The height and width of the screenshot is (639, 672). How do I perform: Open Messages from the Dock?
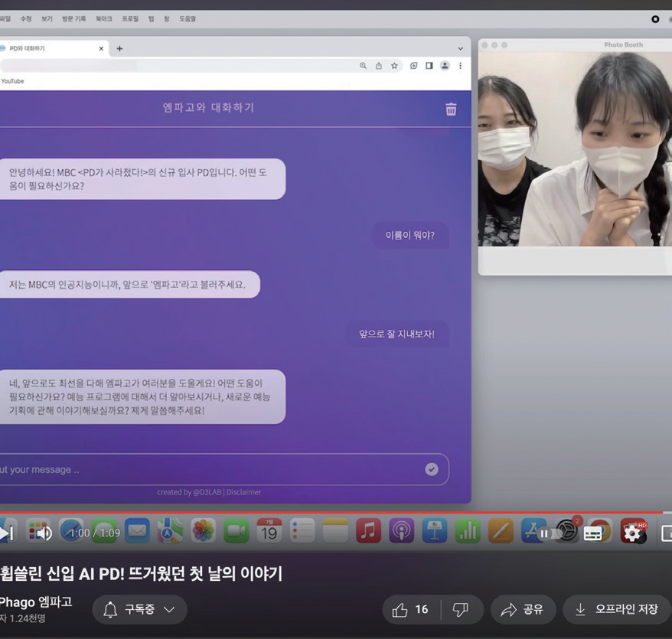(x=104, y=530)
